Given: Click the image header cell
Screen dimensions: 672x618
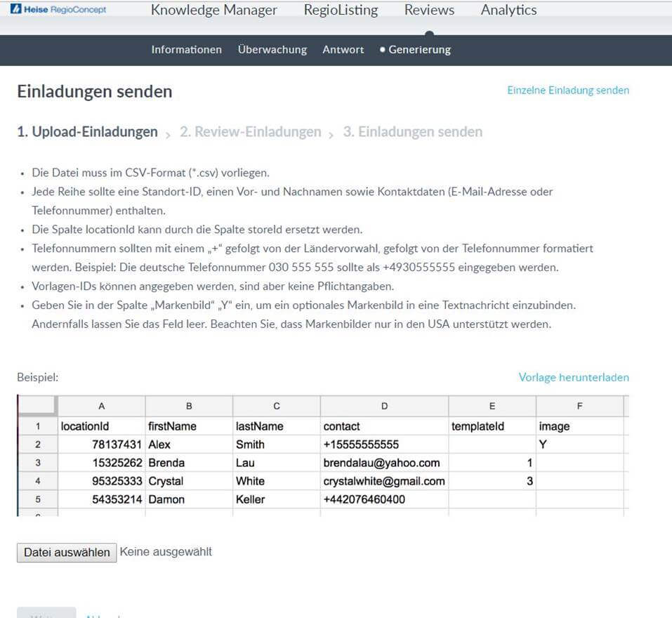Looking at the screenshot, I should coord(579,426).
